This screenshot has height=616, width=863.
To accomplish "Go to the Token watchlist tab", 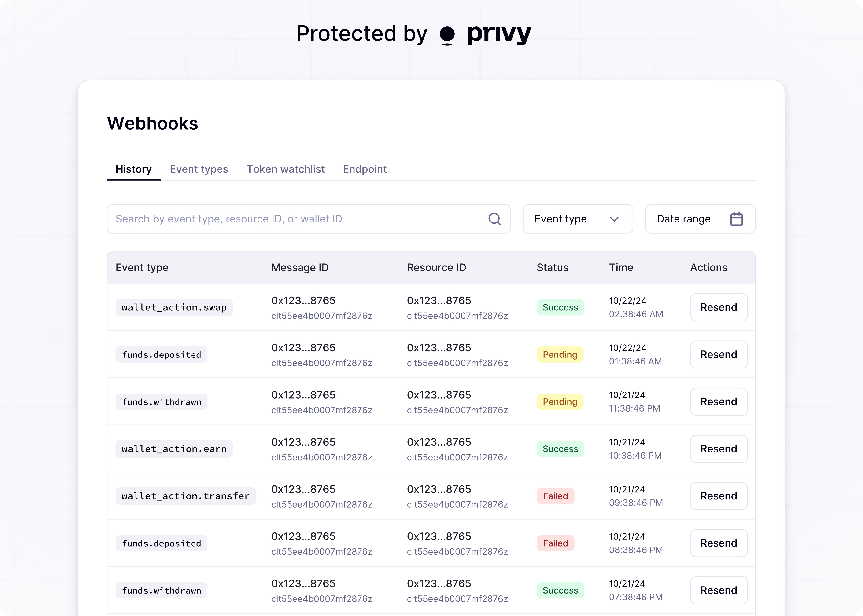I will (x=286, y=169).
